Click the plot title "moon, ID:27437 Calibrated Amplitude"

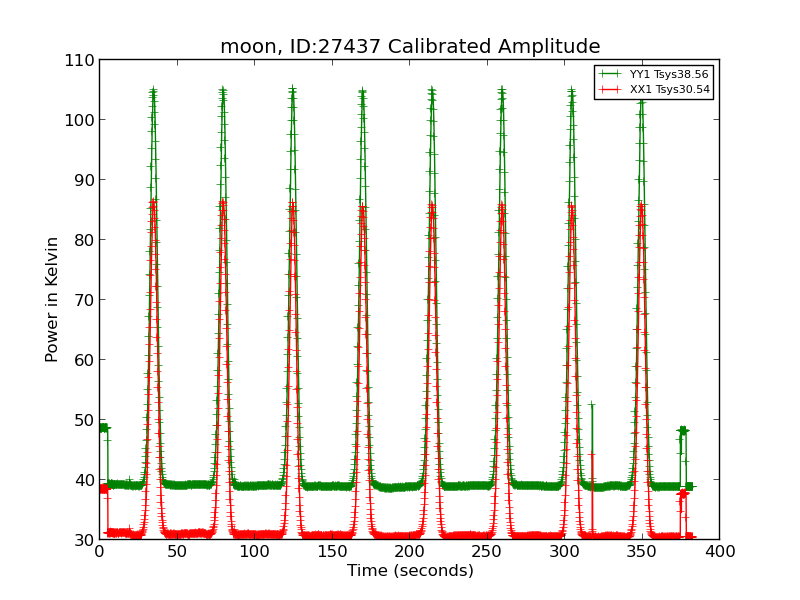[x=410, y=46]
